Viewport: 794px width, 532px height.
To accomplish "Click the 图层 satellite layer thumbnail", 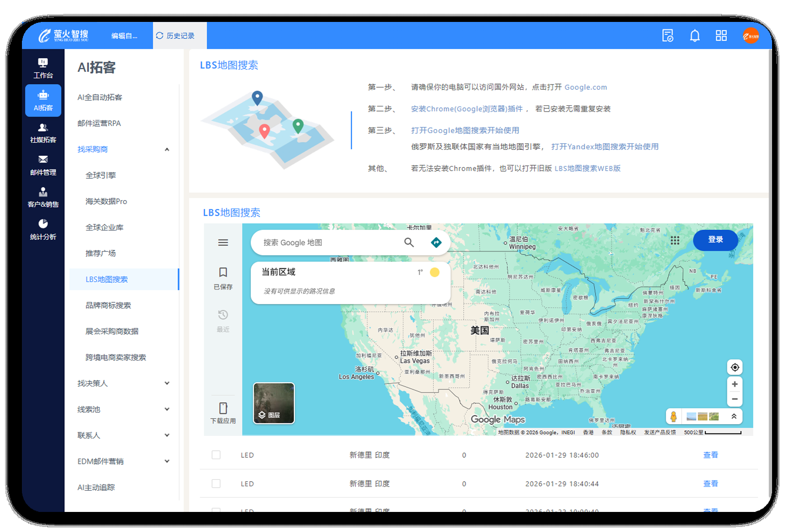I will pos(274,403).
